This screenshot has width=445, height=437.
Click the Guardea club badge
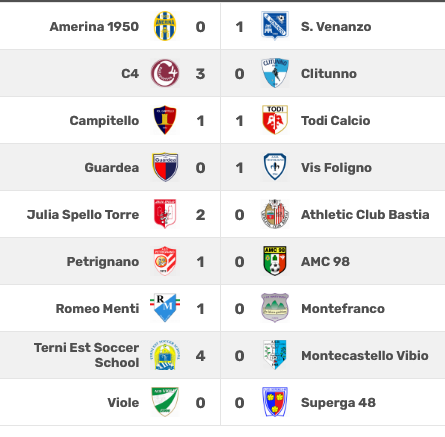coord(165,167)
